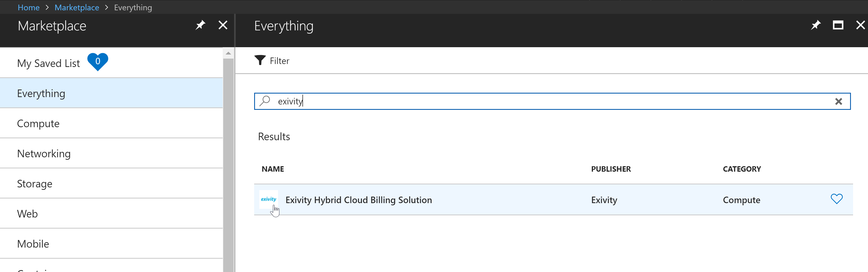Pin the Marketplace blade
868x272 pixels.
[x=200, y=25]
